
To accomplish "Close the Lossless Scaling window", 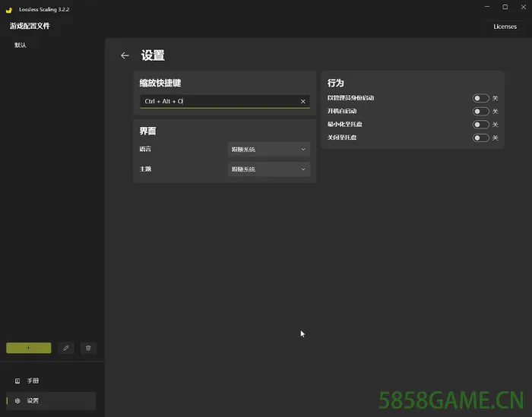I will [x=523, y=7].
